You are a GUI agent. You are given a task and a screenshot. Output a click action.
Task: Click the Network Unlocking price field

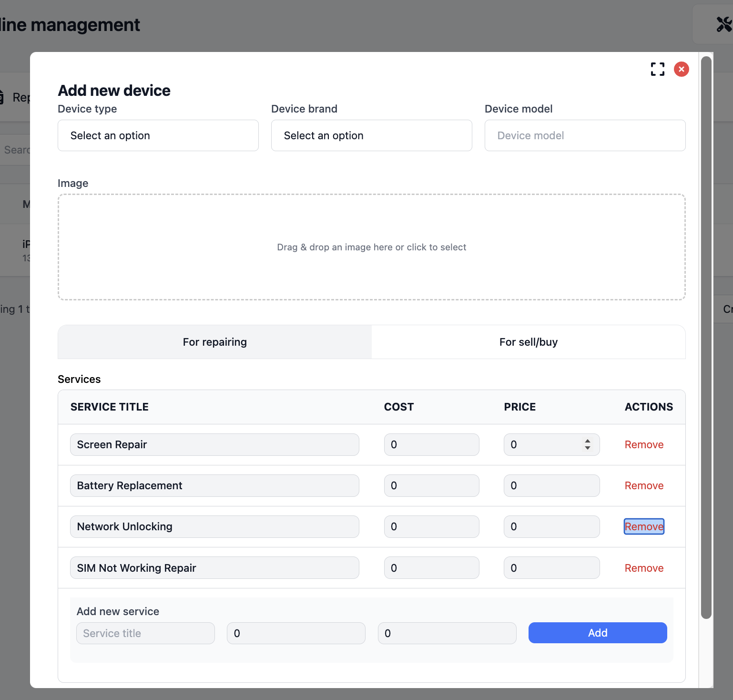click(x=551, y=526)
